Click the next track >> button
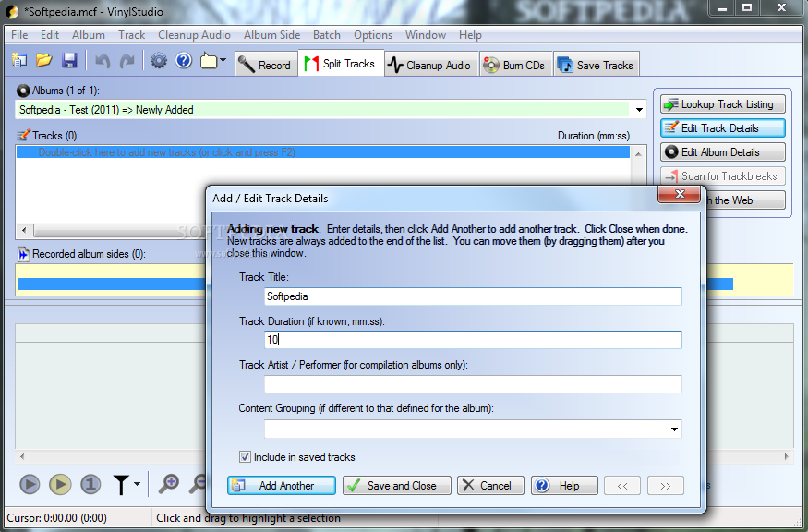 pos(666,486)
